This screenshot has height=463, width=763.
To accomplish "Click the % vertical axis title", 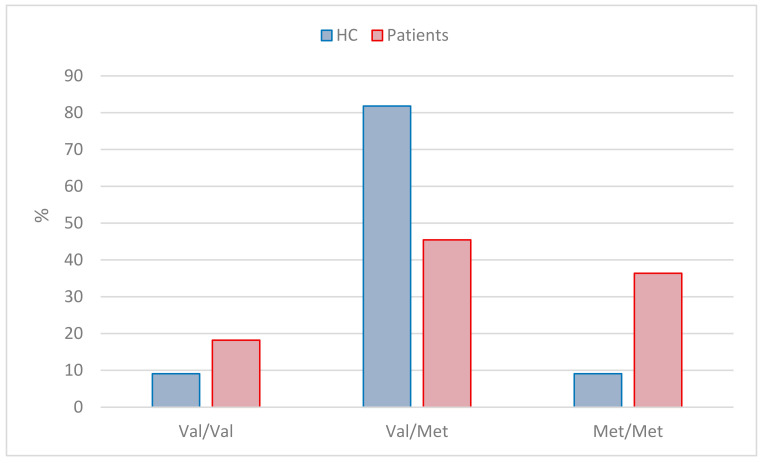I will coord(42,215).
